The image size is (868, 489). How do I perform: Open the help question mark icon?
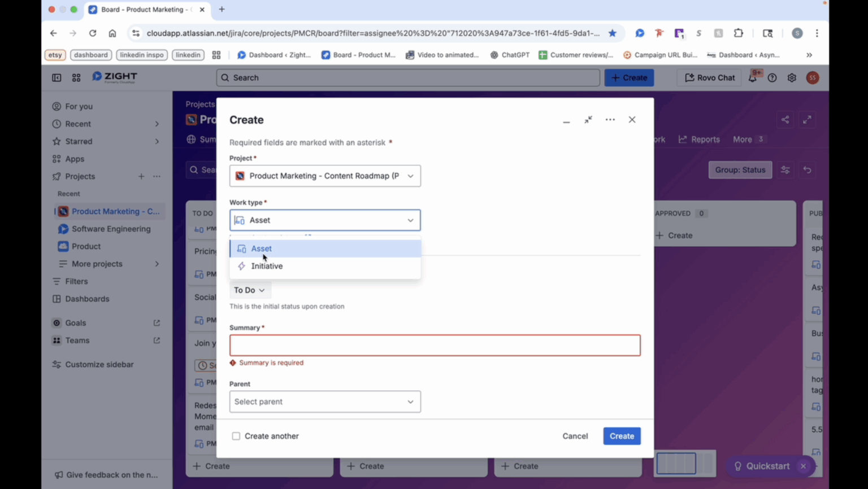772,77
